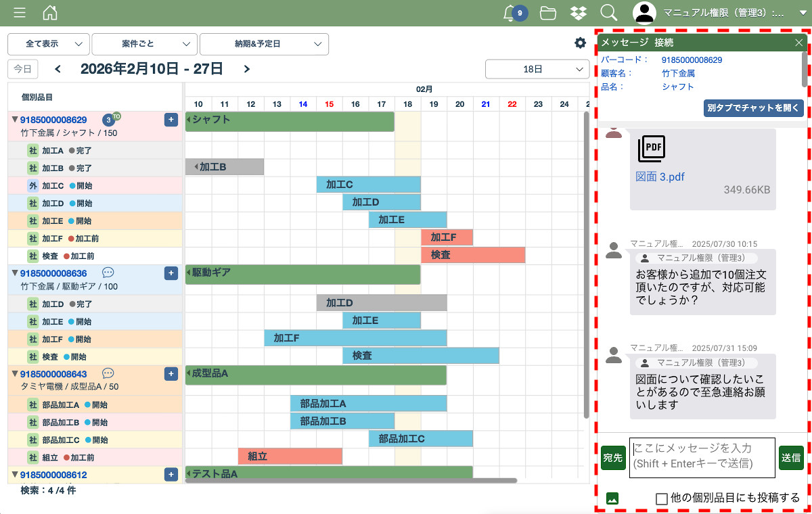The image size is (812, 514).
Task: Open the '納期&予定日' dropdown
Action: (x=264, y=44)
